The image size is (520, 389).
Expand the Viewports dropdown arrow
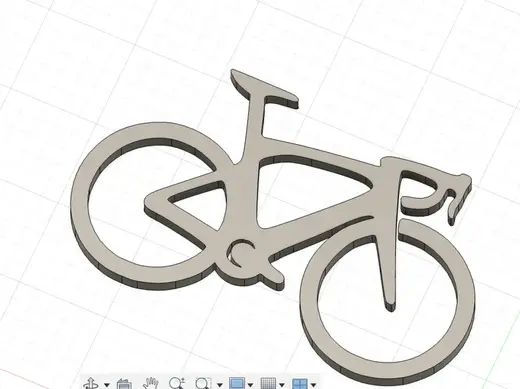tap(313, 385)
